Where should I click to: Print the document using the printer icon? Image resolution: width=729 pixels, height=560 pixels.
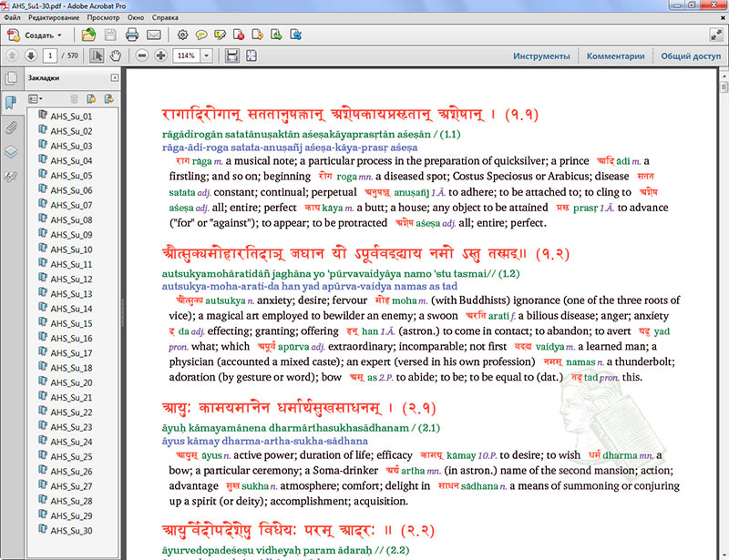132,35
